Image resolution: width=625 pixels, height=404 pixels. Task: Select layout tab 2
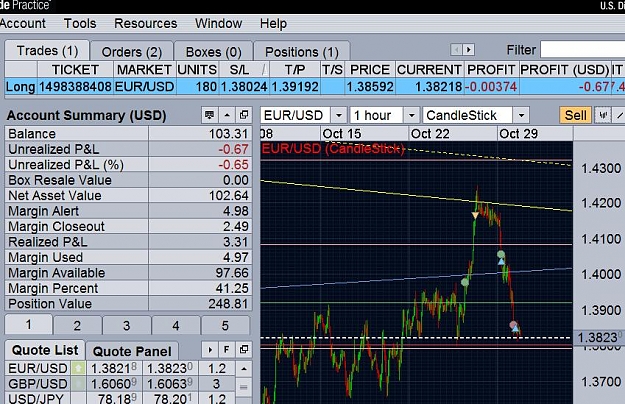click(x=77, y=326)
